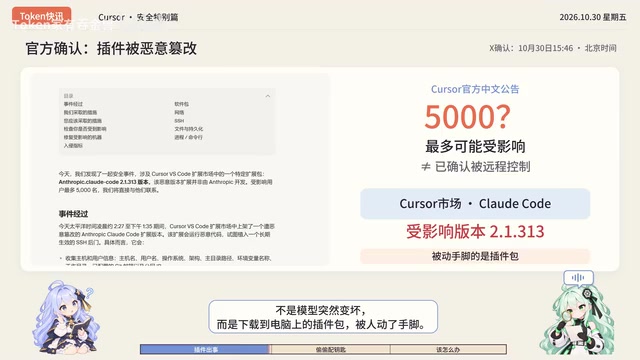Click the 被动手脚的是插件包 orange banner

coord(475,256)
